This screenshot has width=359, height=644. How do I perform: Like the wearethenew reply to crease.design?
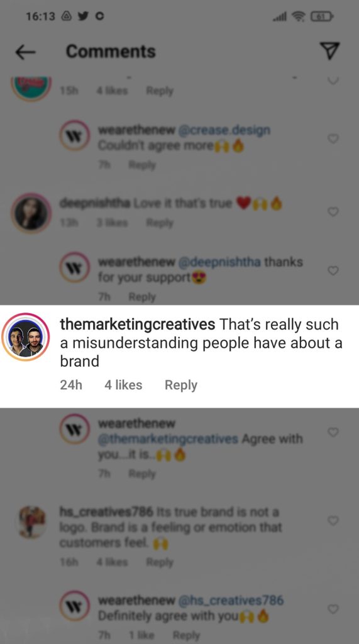coord(333,139)
